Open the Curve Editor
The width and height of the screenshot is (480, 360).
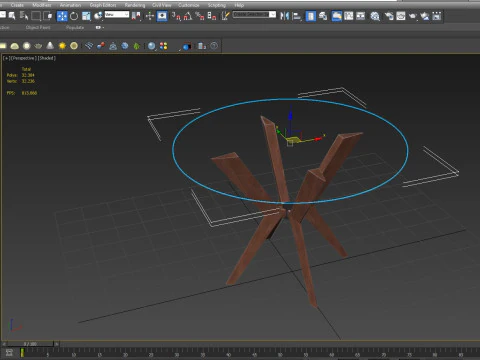[349, 16]
